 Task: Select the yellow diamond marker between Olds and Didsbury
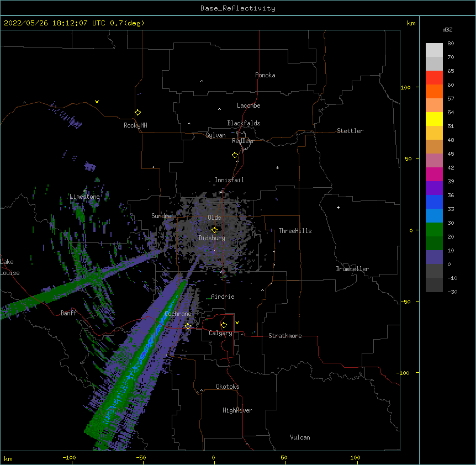tap(215, 230)
